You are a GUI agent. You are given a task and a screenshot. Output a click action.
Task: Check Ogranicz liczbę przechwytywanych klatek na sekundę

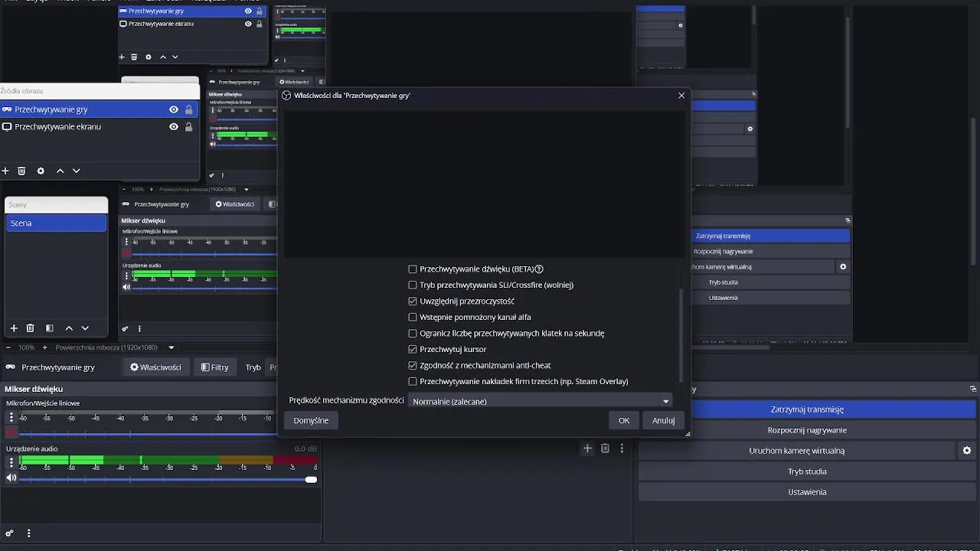coord(413,334)
